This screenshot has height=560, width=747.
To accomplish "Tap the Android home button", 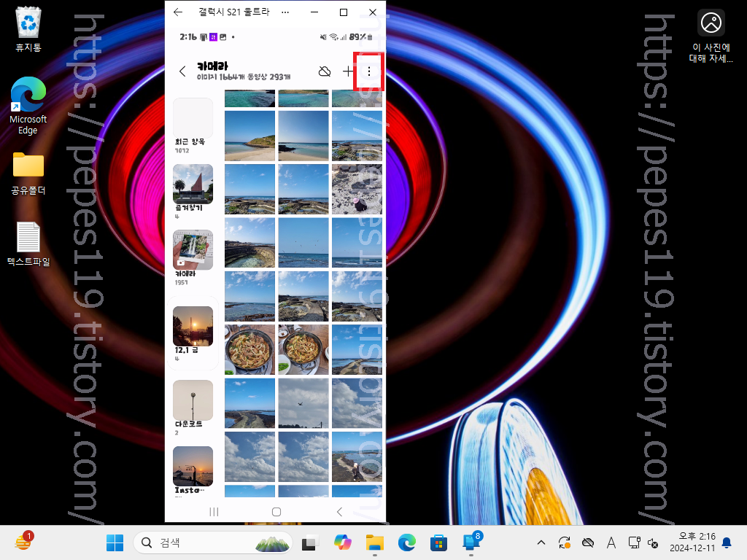I will pyautogui.click(x=276, y=512).
